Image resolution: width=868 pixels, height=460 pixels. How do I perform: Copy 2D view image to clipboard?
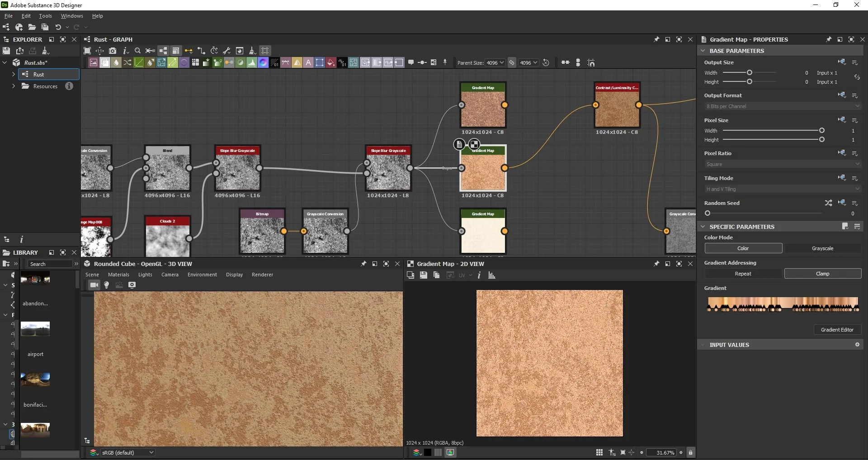(436, 275)
